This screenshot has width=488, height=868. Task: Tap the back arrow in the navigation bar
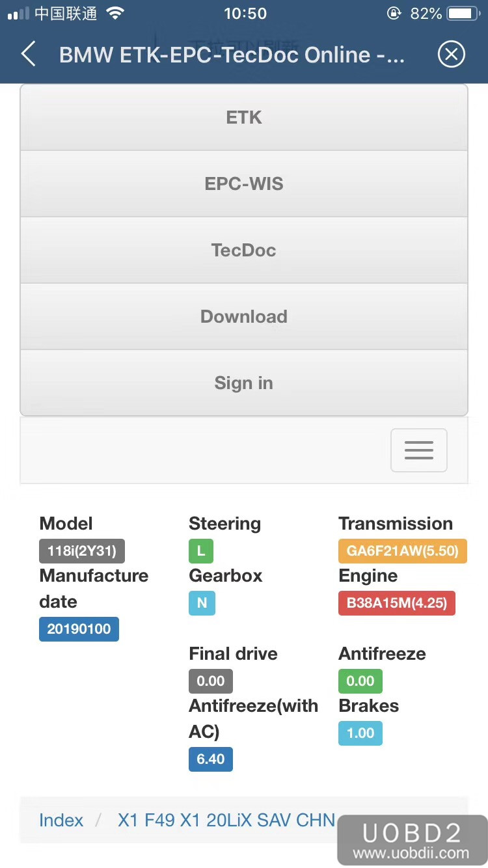point(28,54)
